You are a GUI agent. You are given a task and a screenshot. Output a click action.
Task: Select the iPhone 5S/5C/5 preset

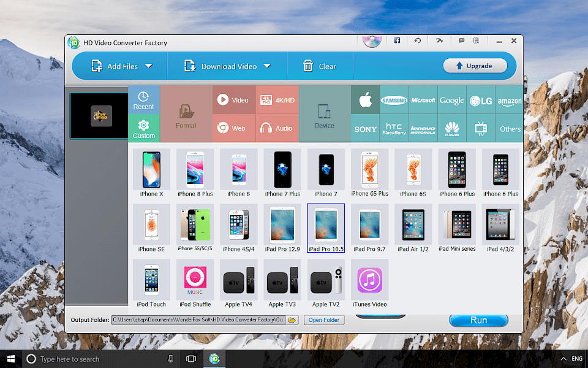[x=195, y=228]
